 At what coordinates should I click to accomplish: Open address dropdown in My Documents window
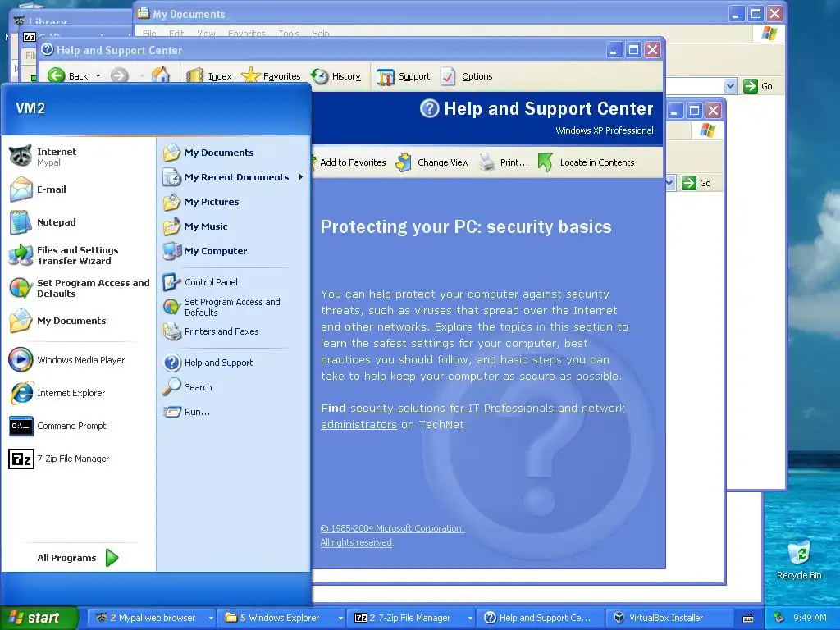point(730,85)
